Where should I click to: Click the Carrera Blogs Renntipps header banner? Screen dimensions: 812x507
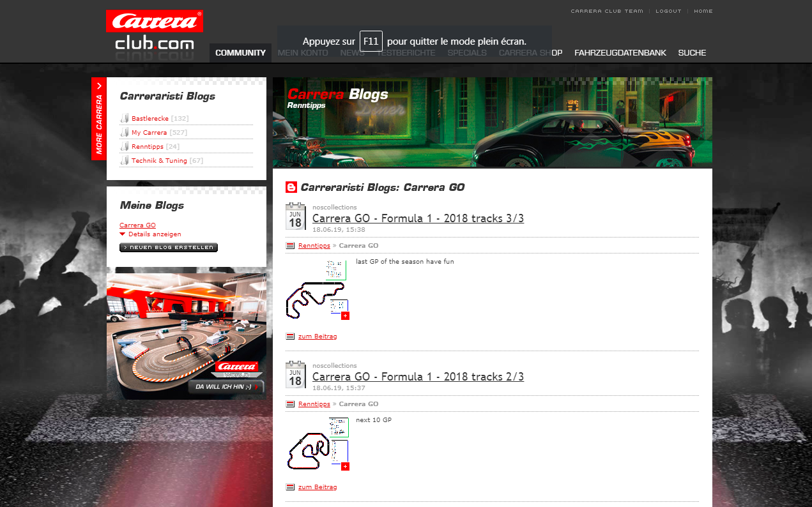click(x=493, y=123)
